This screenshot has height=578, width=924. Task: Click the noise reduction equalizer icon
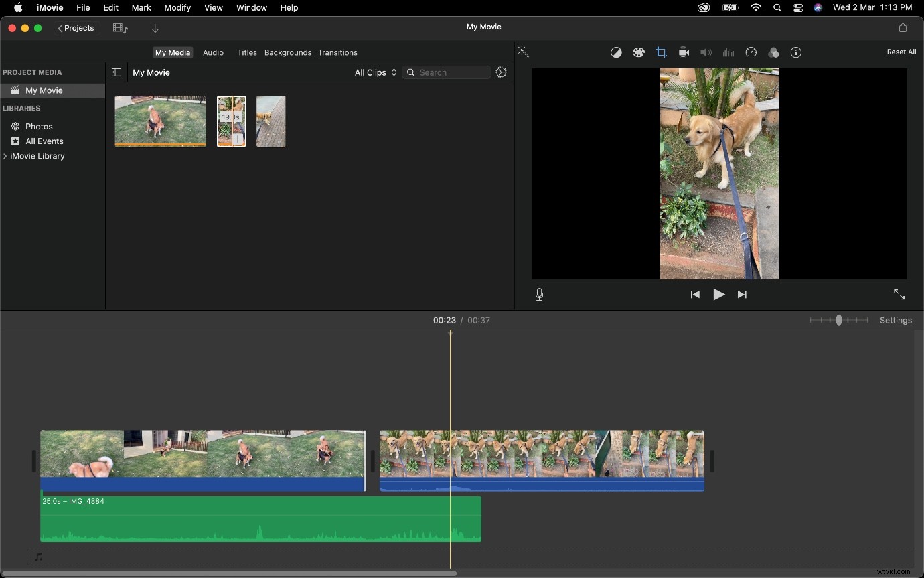click(x=728, y=52)
